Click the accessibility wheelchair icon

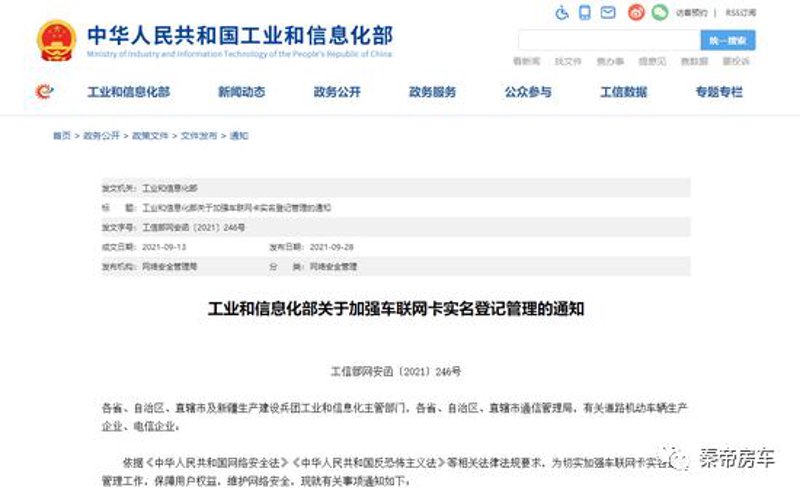[x=562, y=13]
